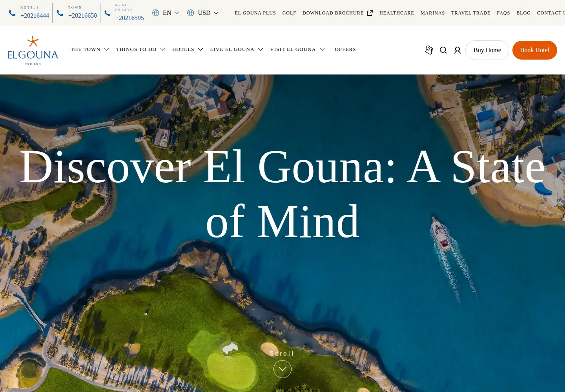
Task: Click the Book Hotel button
Action: 535,50
